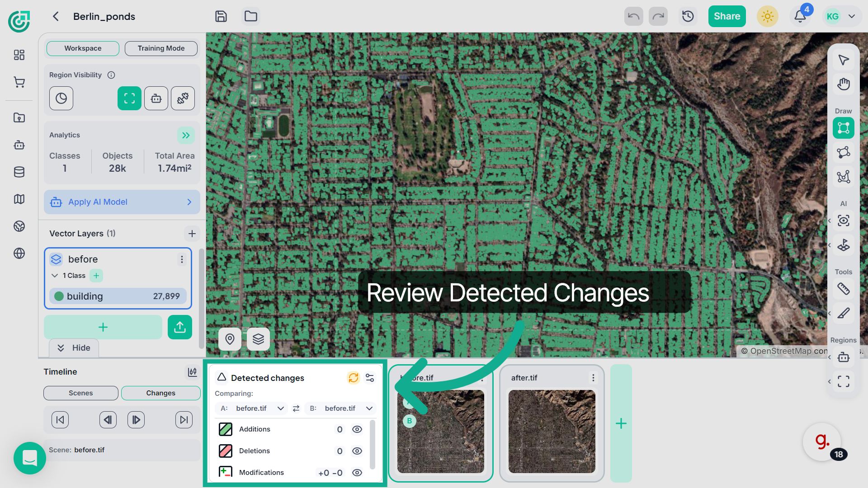The height and width of the screenshot is (488, 868).
Task: Select the after.tif scene thumbnail
Action: (x=552, y=432)
